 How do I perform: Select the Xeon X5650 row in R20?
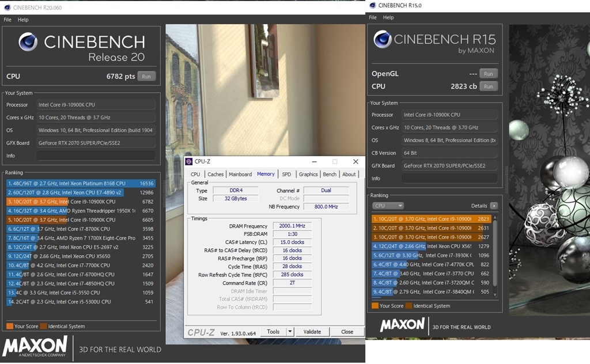pos(81,256)
